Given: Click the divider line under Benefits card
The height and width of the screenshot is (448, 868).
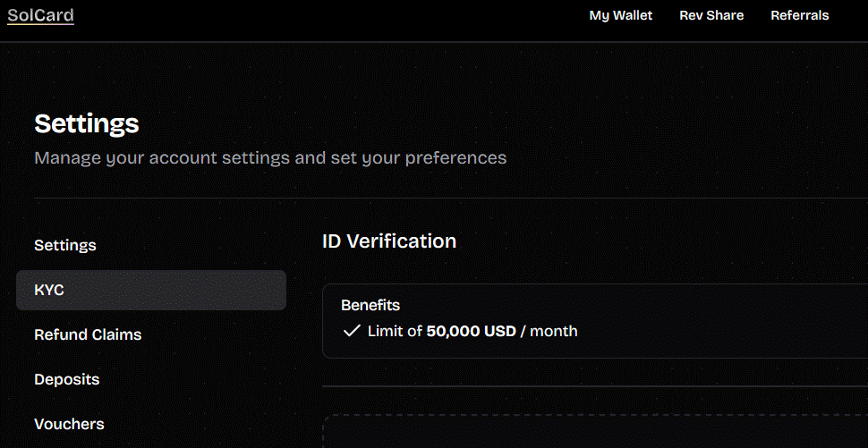Looking at the screenshot, I should tap(595, 386).
